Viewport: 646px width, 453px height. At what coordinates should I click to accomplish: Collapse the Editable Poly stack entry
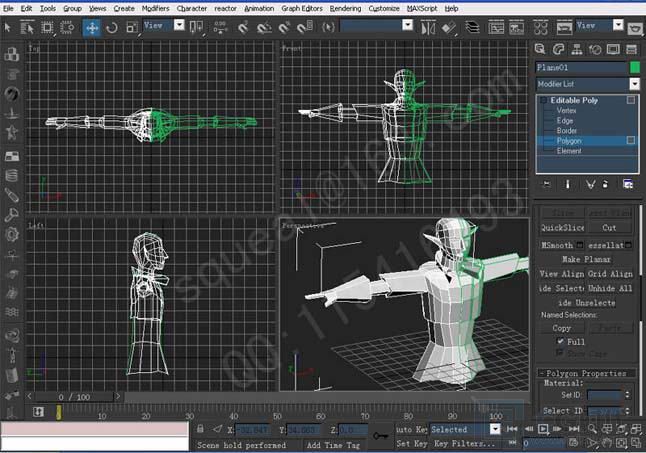[x=544, y=100]
